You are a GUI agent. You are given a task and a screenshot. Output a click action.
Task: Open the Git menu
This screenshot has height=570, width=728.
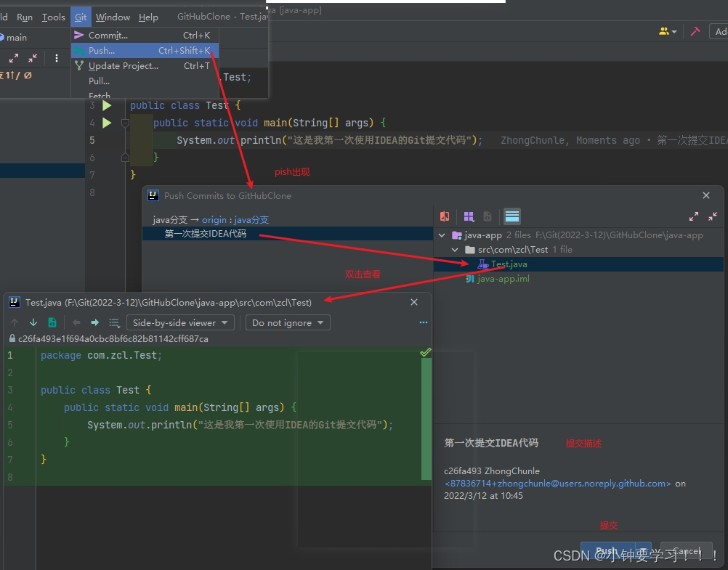tap(81, 17)
